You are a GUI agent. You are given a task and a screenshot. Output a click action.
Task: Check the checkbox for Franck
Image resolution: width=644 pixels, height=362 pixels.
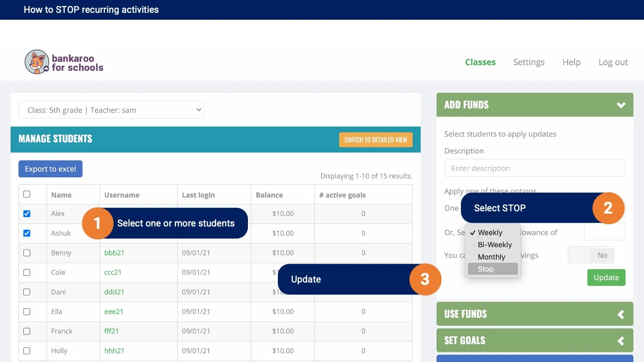(x=27, y=331)
